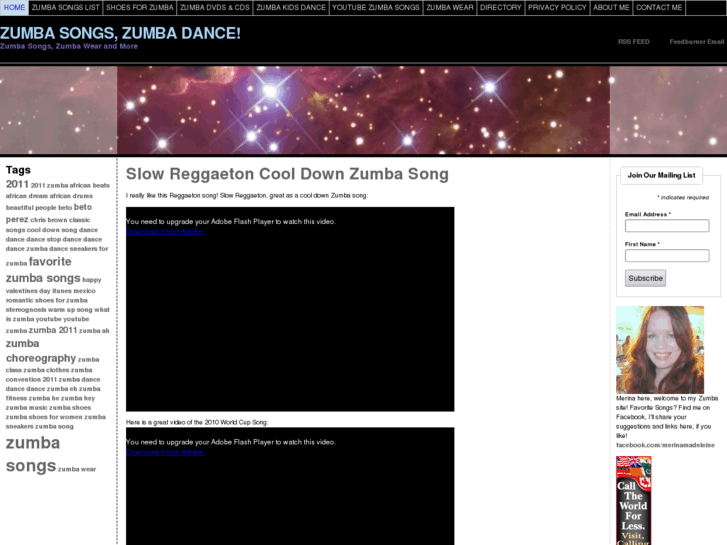Open ZUMBA KIDS DANCE page
The height and width of the screenshot is (545, 727).
(291, 7)
